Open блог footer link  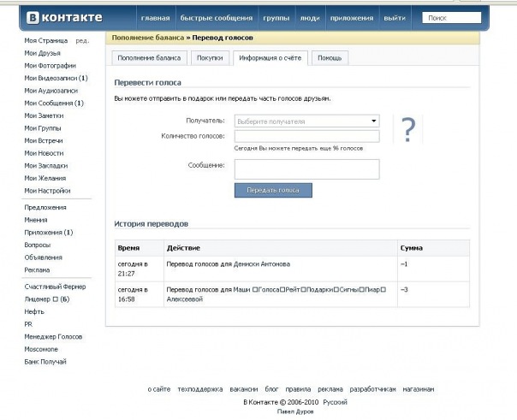[271, 389]
